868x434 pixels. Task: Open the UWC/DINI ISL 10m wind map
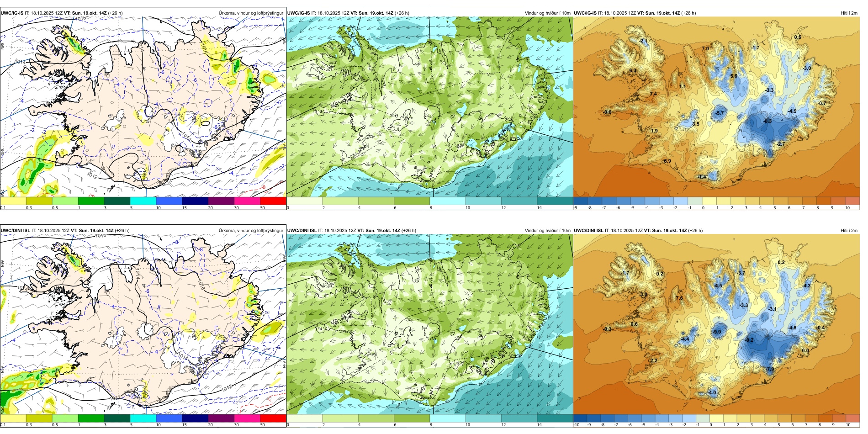[430, 324]
